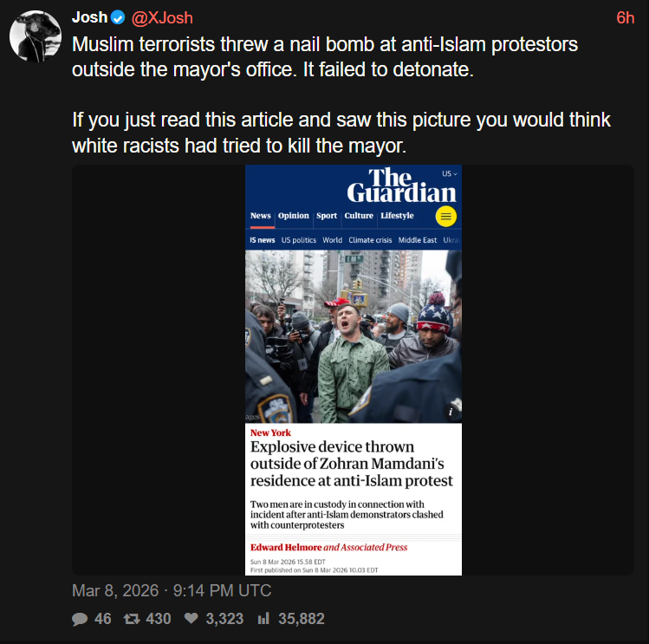Open the yellow hamburger menu in Guardian header
This screenshot has width=649, height=644.
(445, 216)
